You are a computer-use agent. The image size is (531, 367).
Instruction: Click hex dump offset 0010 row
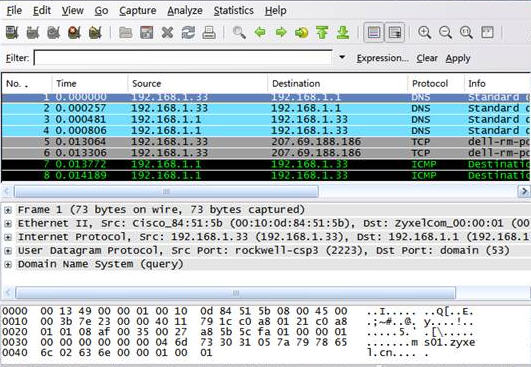pyautogui.click(x=237, y=322)
